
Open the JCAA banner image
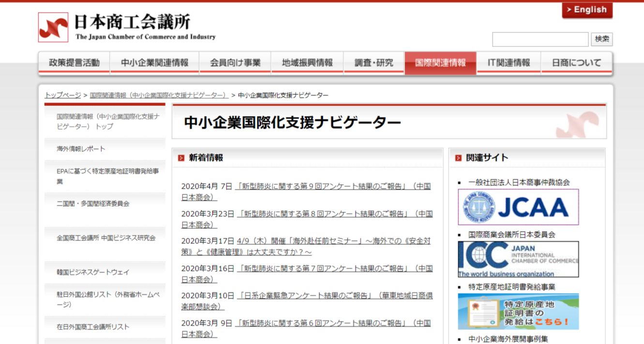tap(518, 207)
